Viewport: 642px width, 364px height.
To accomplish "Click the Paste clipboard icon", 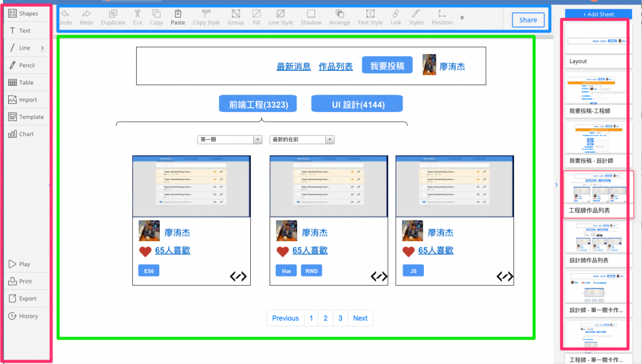I will (x=177, y=18).
